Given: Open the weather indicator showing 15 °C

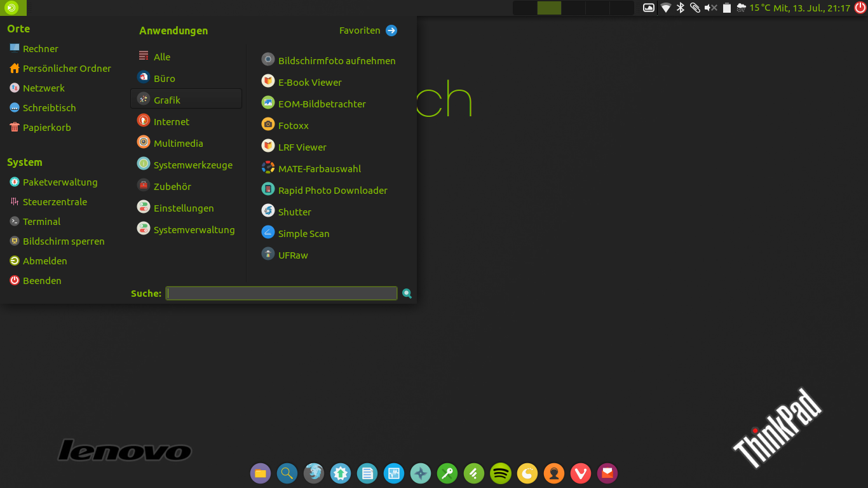Looking at the screenshot, I should tap(754, 8).
